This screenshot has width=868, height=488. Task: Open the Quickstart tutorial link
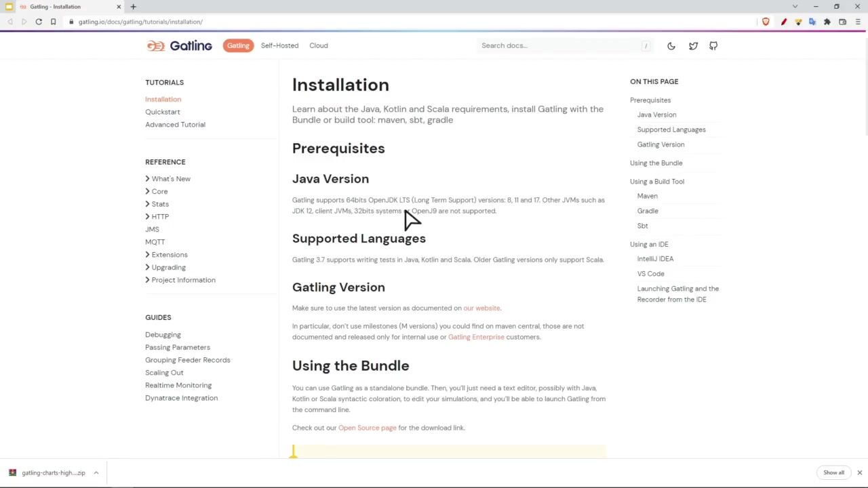(x=163, y=112)
